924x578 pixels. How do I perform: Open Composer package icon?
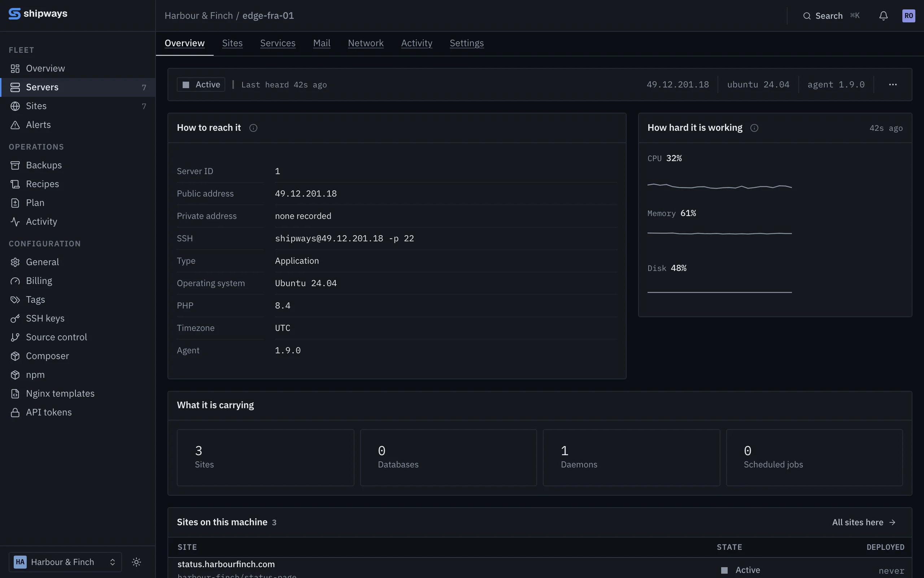[15, 356]
